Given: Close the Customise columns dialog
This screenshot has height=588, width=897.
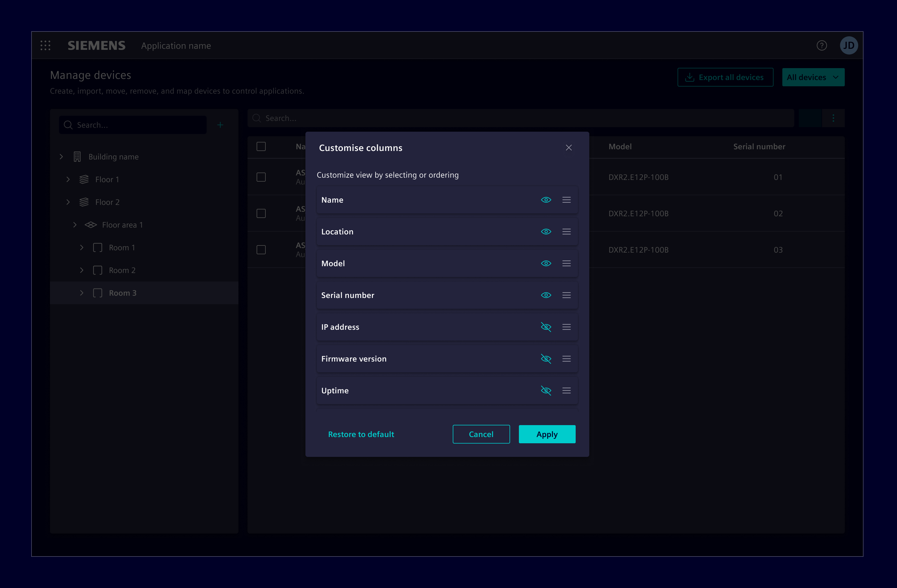Looking at the screenshot, I should (x=569, y=148).
